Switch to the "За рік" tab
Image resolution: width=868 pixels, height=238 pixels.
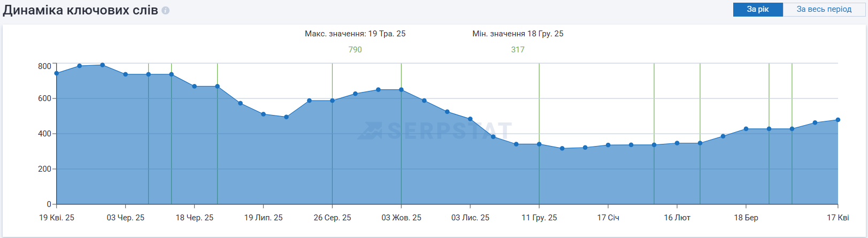757,9
